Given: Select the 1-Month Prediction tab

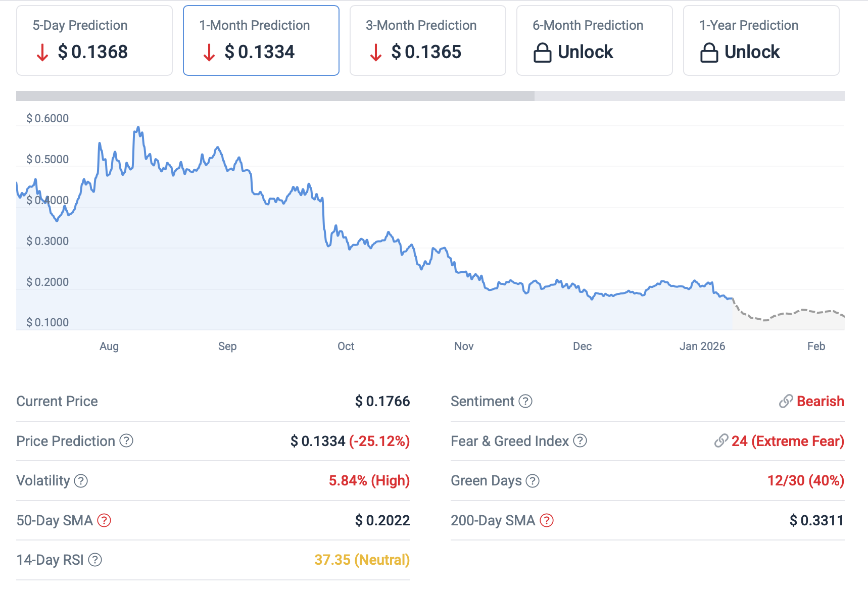Looking at the screenshot, I should pyautogui.click(x=261, y=40).
